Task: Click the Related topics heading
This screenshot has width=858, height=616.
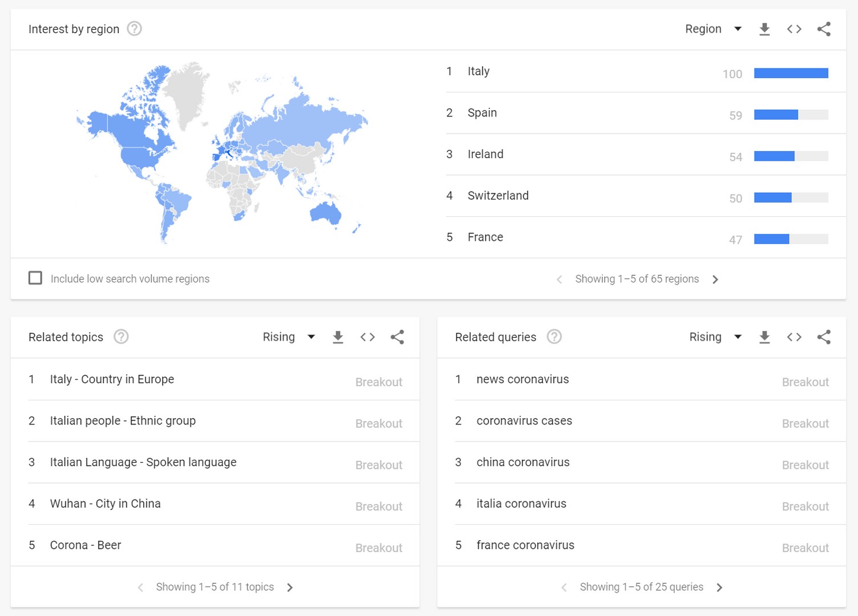Action: pyautogui.click(x=66, y=337)
